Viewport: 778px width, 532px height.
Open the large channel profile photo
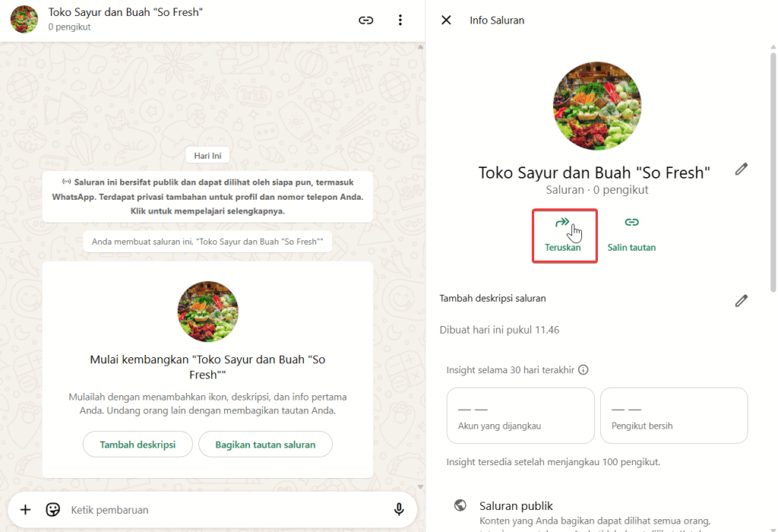click(x=597, y=106)
